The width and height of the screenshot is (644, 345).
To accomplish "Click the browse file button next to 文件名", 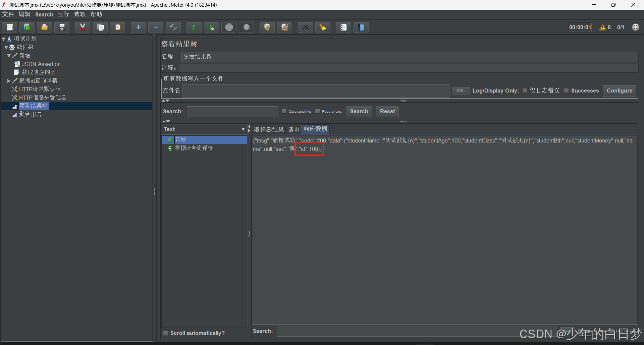I will click(461, 91).
